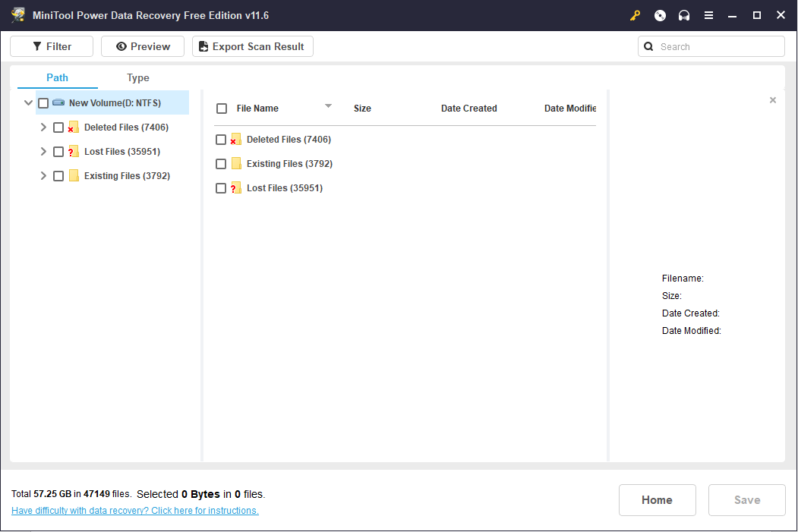This screenshot has width=798, height=532.
Task: Open the language globe icon
Action: [659, 14]
